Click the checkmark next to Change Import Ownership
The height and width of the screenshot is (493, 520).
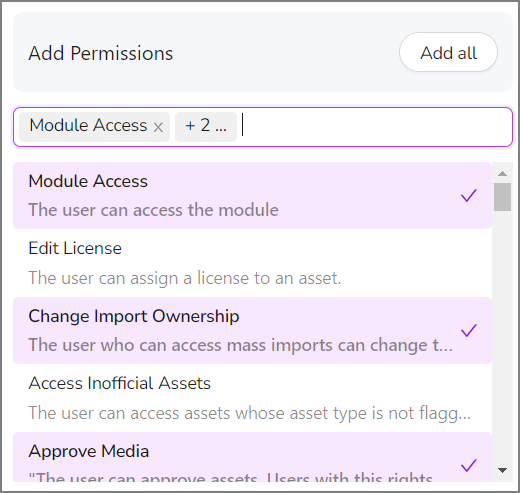pos(469,330)
